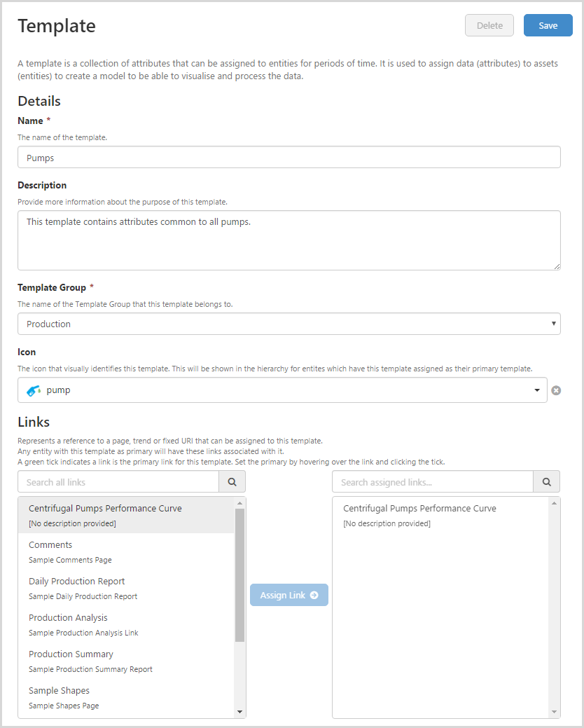The height and width of the screenshot is (728, 584).
Task: Clear the selected pump icon
Action: click(x=556, y=390)
